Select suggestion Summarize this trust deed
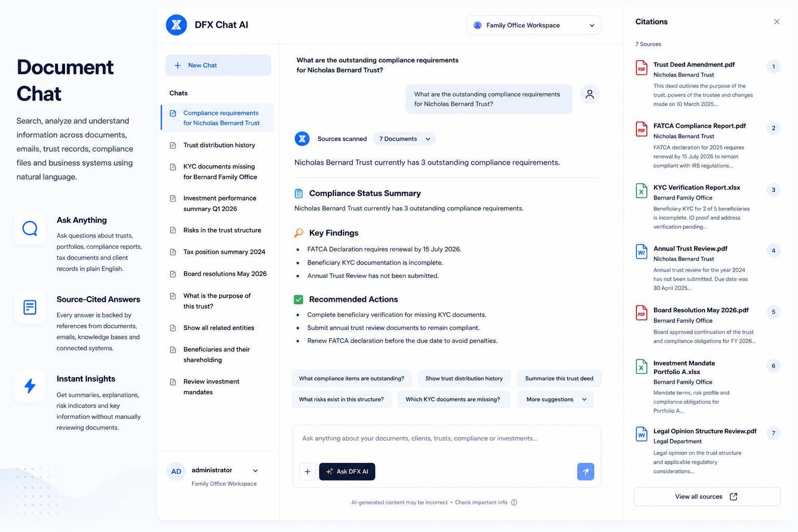Image resolution: width=798 pixels, height=532 pixels. click(x=559, y=379)
